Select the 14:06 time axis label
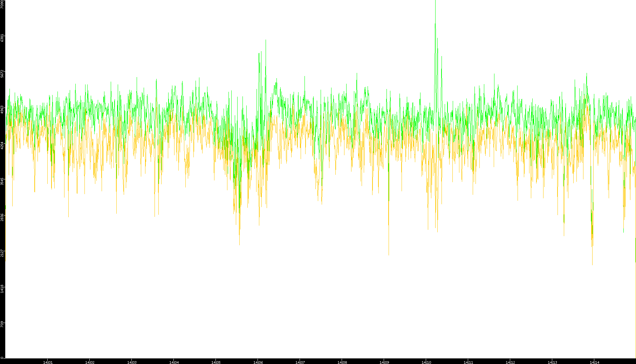 coord(258,362)
